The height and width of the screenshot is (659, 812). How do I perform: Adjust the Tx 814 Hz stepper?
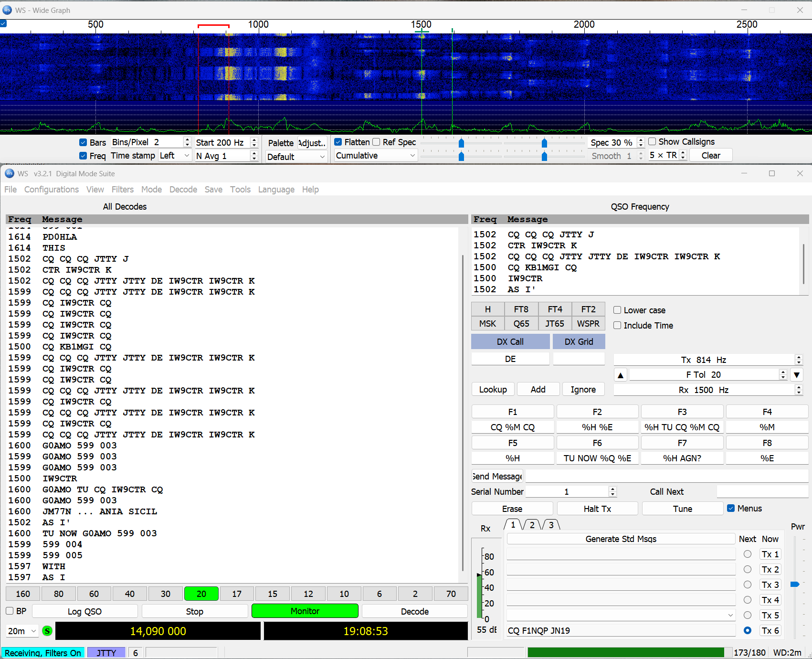(799, 360)
